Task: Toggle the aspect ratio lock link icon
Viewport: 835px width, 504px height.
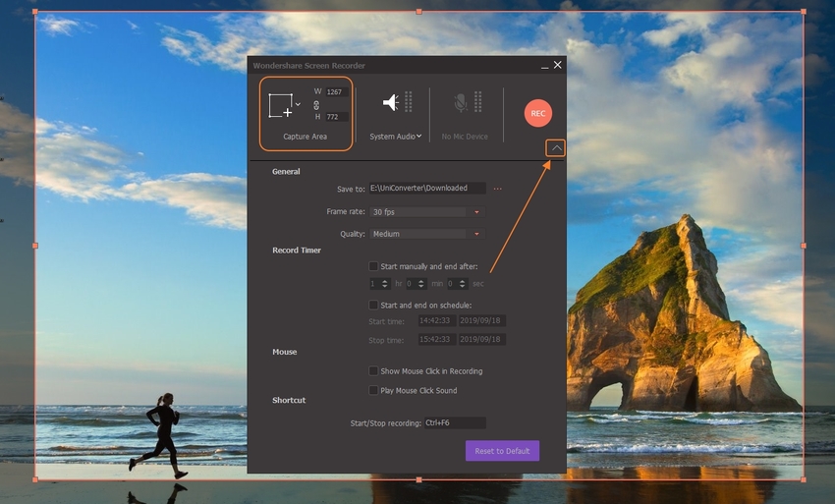Action: pyautogui.click(x=316, y=103)
